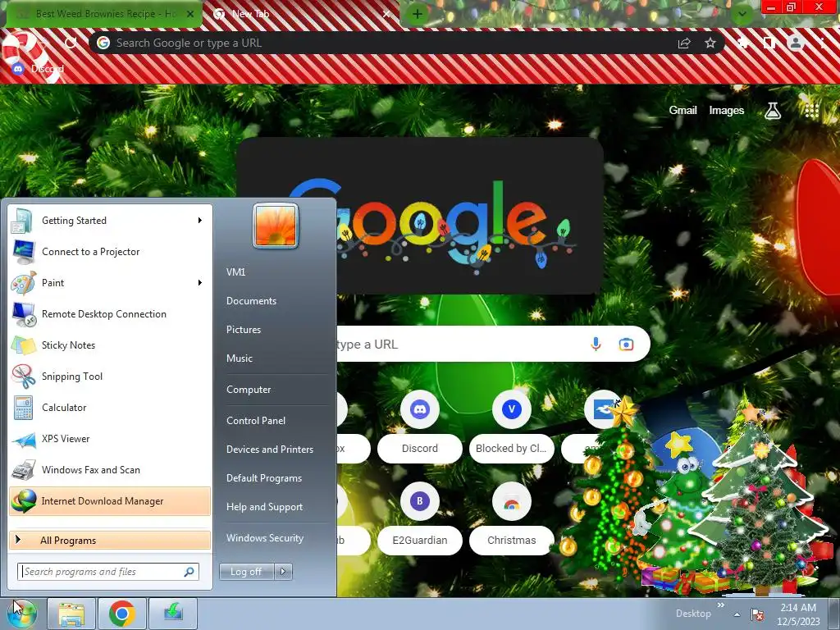Image resolution: width=840 pixels, height=630 pixels.
Task: Open Search Labs flask icon
Action: (773, 111)
